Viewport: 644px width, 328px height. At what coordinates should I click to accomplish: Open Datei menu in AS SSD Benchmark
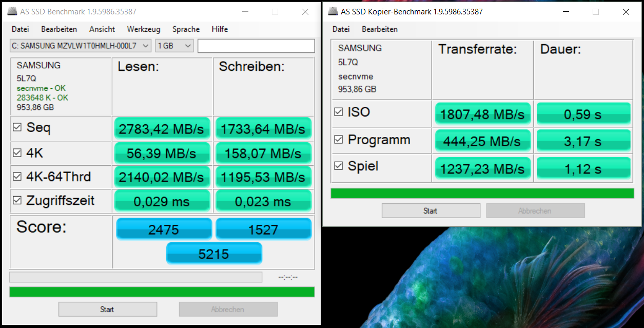21,29
